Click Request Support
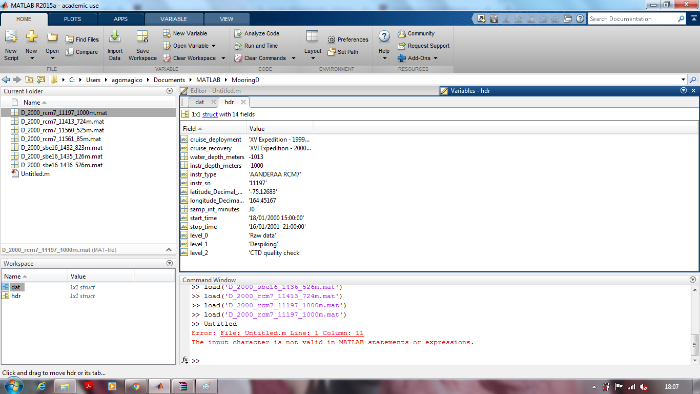Image resolution: width=700 pixels, height=394 pixels. pos(423,46)
